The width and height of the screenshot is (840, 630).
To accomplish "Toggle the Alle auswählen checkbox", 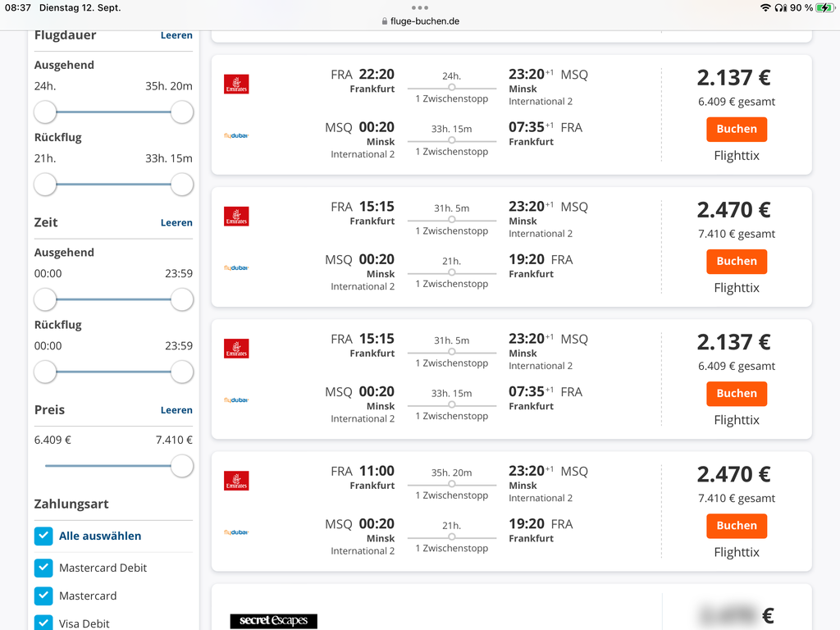I will 43,536.
